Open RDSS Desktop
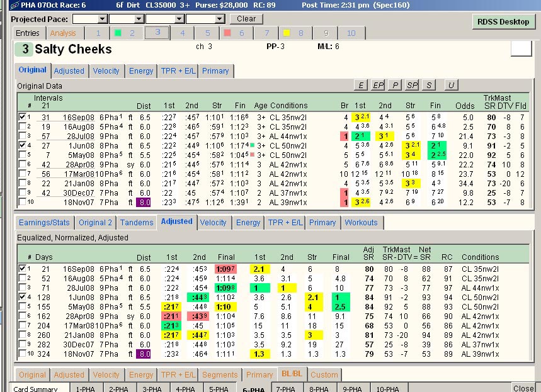 click(503, 22)
